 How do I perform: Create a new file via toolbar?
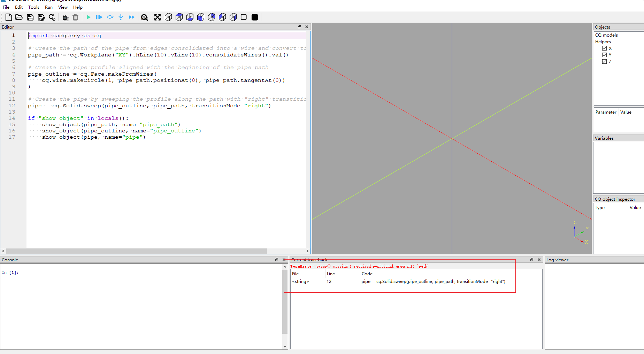pos(9,17)
